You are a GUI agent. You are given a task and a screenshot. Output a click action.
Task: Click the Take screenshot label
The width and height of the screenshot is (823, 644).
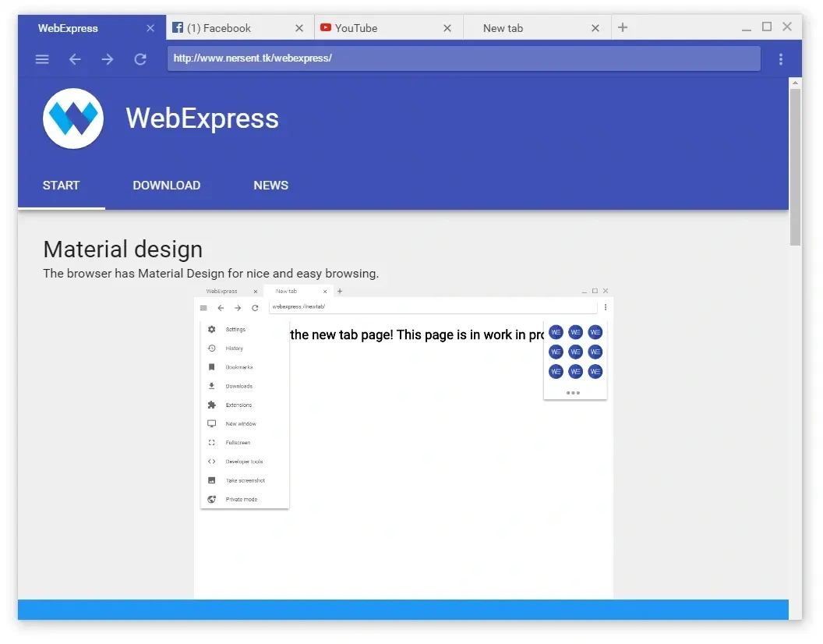pyautogui.click(x=245, y=480)
